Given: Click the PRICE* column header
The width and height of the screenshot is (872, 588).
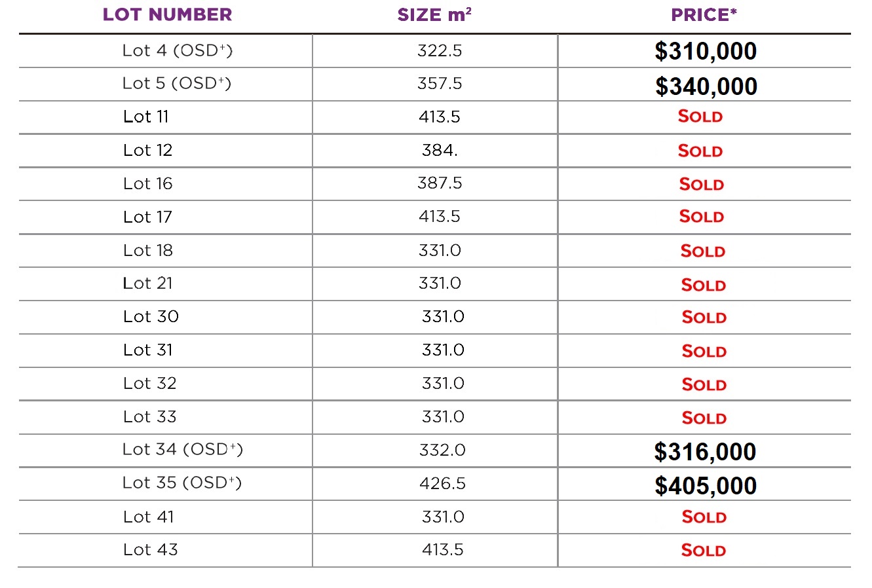Looking at the screenshot, I should pos(704,15).
